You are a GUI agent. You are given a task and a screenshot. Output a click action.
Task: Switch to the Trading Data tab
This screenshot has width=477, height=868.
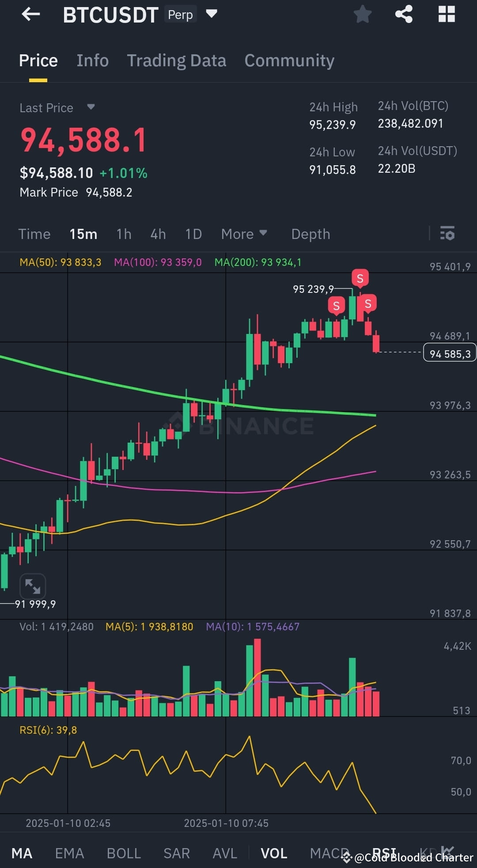point(176,60)
